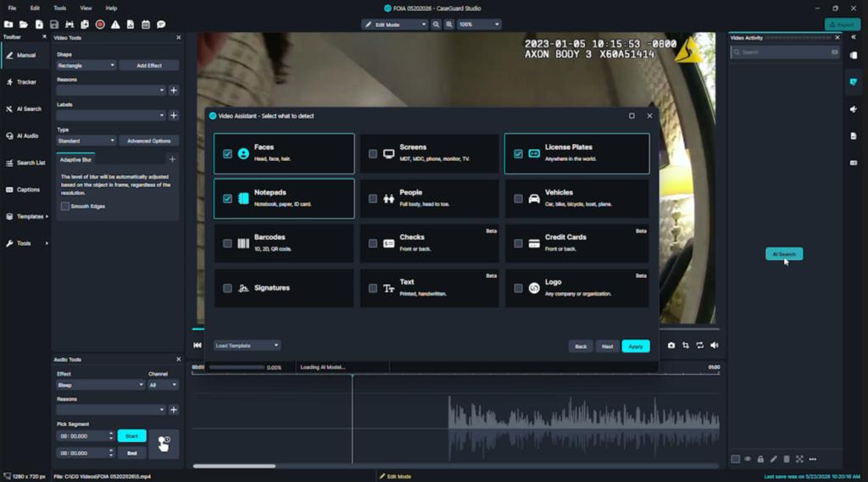Click the floppy disk save icon
868x482 pixels.
point(54,25)
